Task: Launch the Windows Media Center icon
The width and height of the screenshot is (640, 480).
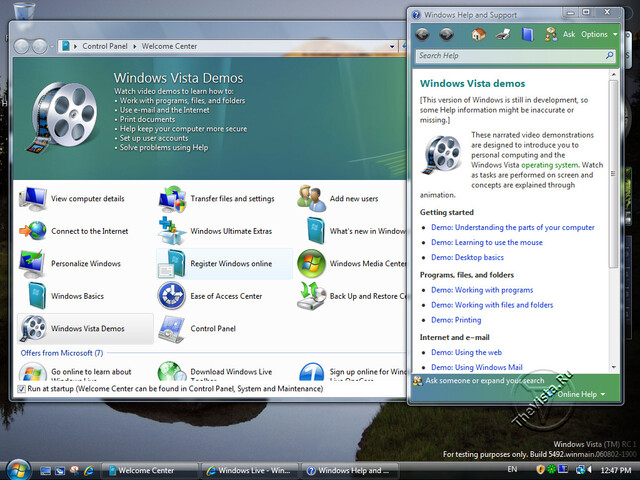Action: click(x=311, y=263)
